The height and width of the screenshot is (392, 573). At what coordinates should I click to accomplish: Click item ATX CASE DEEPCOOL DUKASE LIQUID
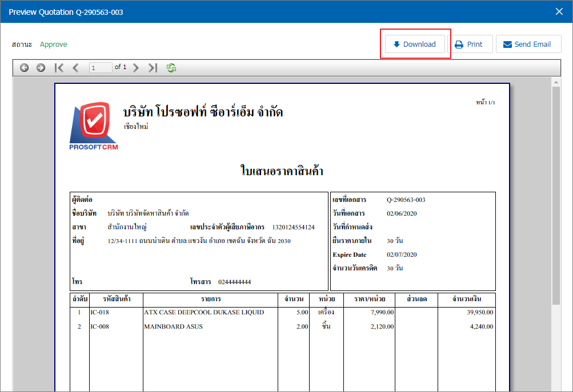click(x=204, y=312)
